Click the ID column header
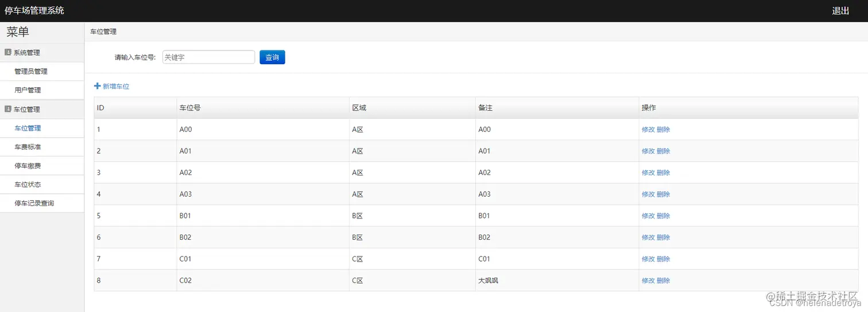 (135, 108)
